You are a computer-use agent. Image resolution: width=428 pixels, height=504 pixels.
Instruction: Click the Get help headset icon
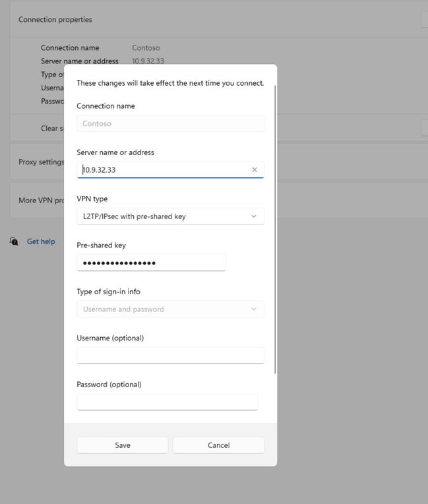point(14,241)
